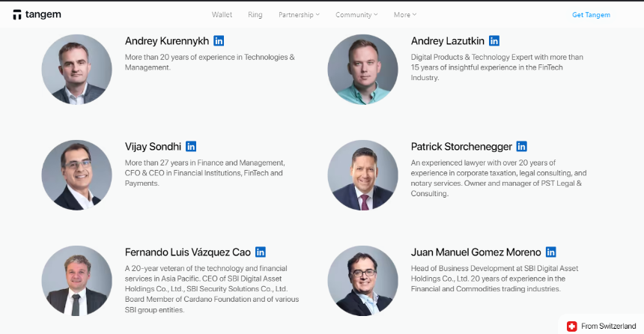
Task: Open Andrey Kurennykh's LinkedIn icon
Action: (x=219, y=40)
